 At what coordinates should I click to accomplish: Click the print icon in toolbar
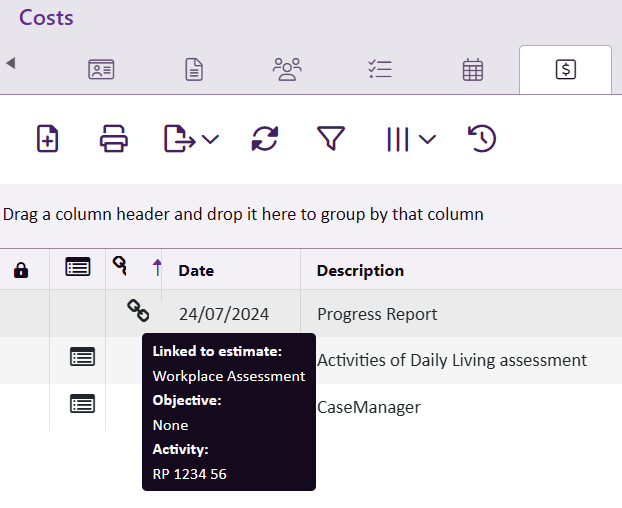tap(114, 138)
